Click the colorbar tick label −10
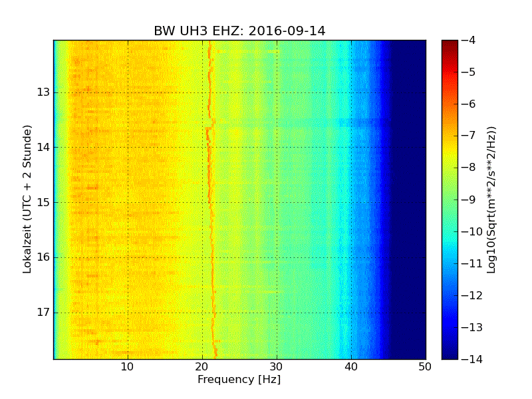This screenshot has width=532, height=399. click(472, 231)
